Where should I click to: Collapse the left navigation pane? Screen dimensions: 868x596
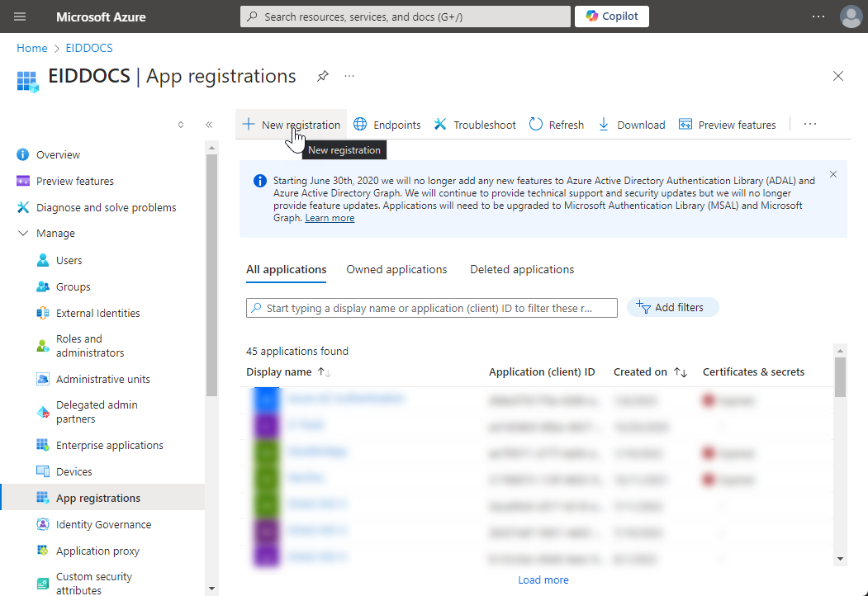click(x=209, y=125)
